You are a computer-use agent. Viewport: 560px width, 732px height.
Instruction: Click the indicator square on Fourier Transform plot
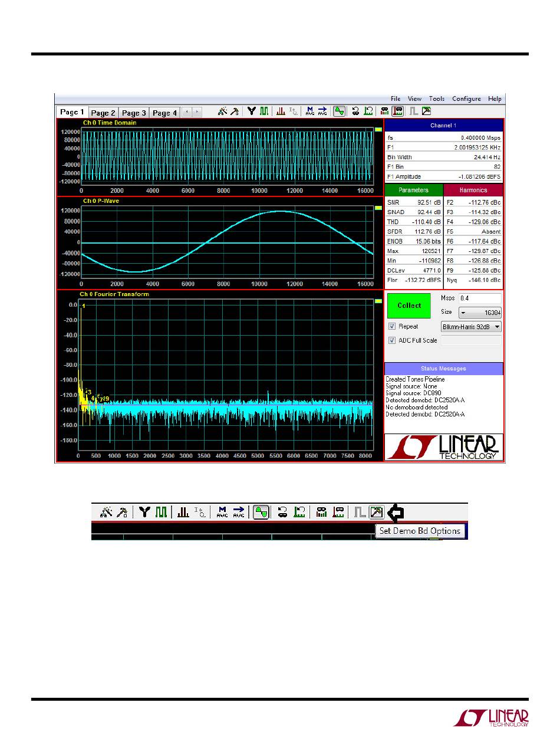pyautogui.click(x=379, y=301)
